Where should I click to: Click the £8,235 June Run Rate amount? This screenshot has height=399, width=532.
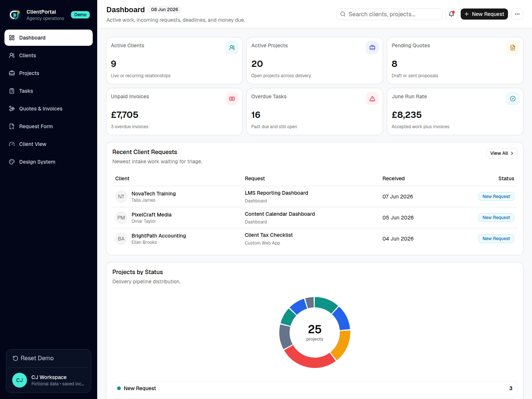[x=406, y=115]
